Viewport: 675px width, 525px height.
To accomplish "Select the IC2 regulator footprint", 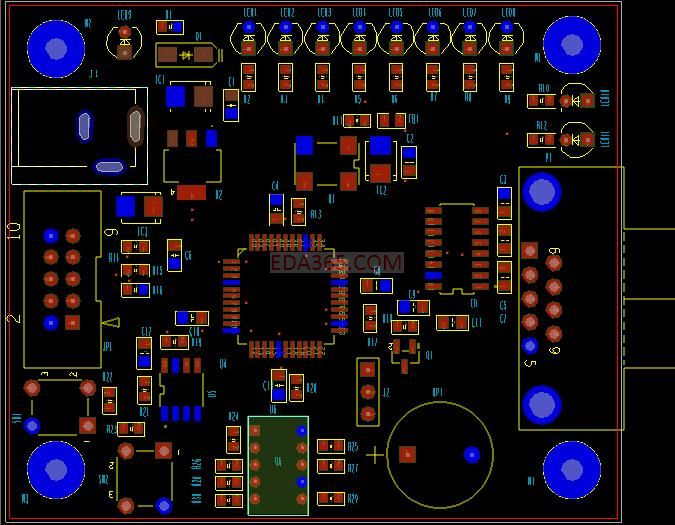I will tap(381, 160).
